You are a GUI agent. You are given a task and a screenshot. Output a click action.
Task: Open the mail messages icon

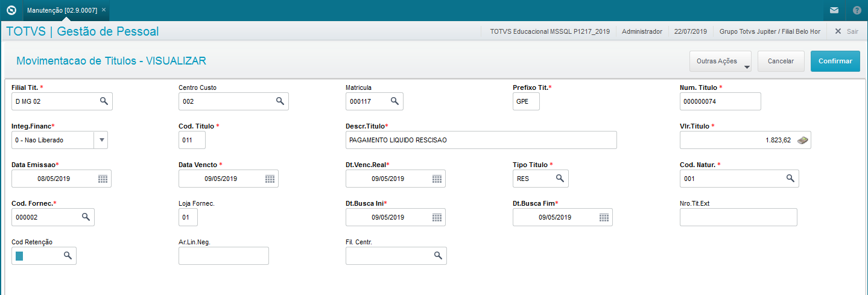pos(834,10)
